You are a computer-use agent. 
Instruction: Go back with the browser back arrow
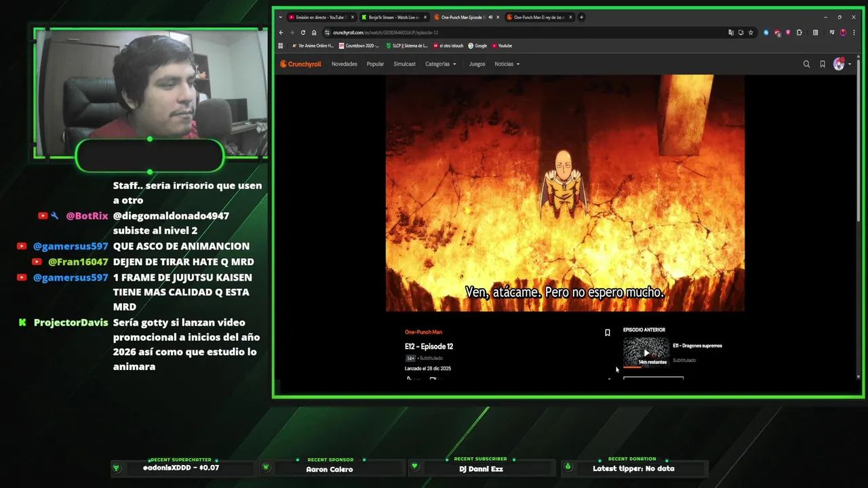281,33
